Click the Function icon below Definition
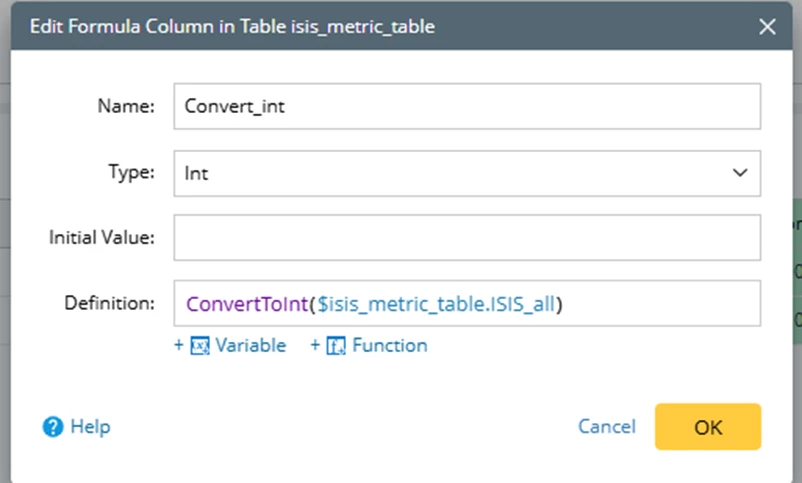This screenshot has width=802, height=483. (x=336, y=346)
